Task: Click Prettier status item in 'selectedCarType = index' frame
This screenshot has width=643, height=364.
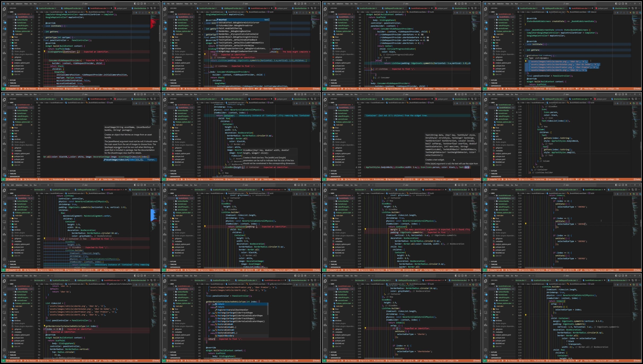Action: click(x=637, y=361)
